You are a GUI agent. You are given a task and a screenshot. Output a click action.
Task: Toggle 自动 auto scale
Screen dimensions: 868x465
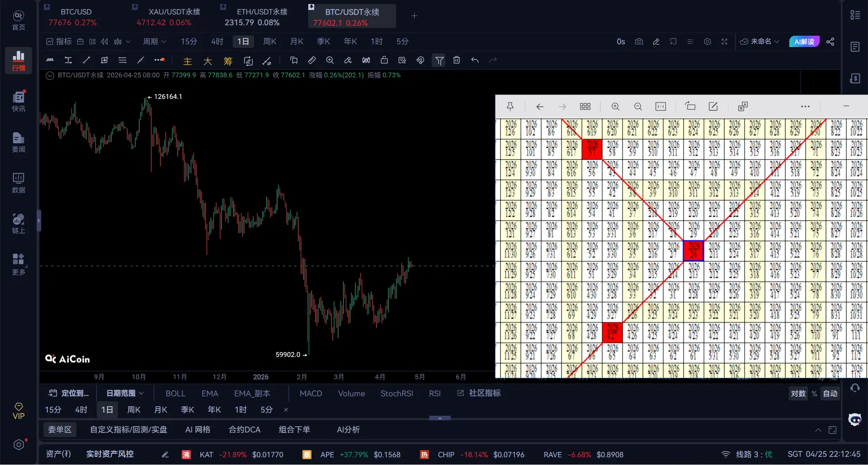(x=830, y=394)
